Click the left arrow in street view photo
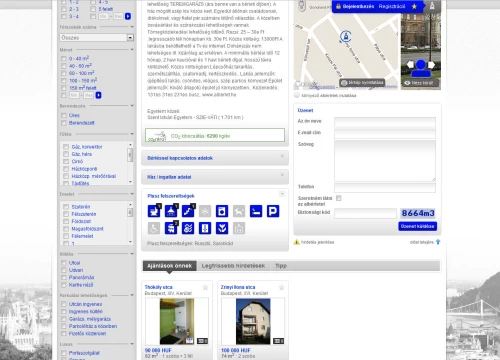 [410, 65]
